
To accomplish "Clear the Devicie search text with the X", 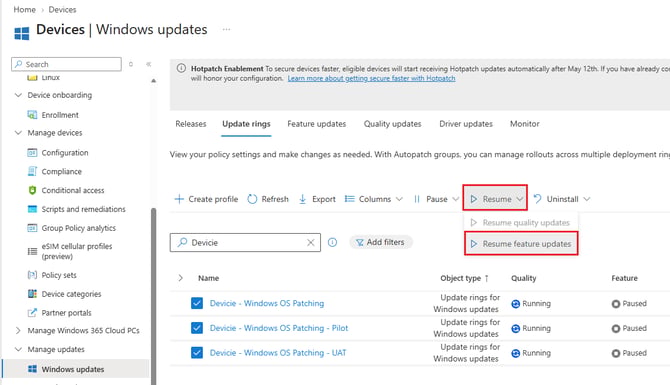I will coord(311,242).
